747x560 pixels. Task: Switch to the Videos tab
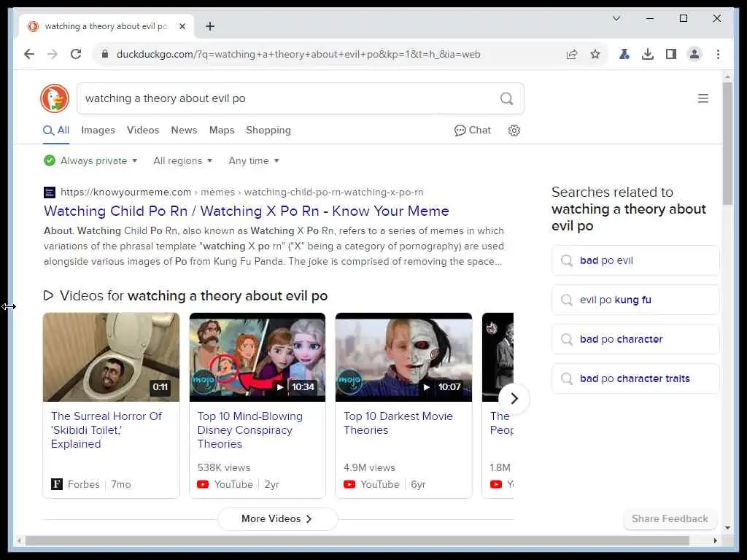[143, 131]
